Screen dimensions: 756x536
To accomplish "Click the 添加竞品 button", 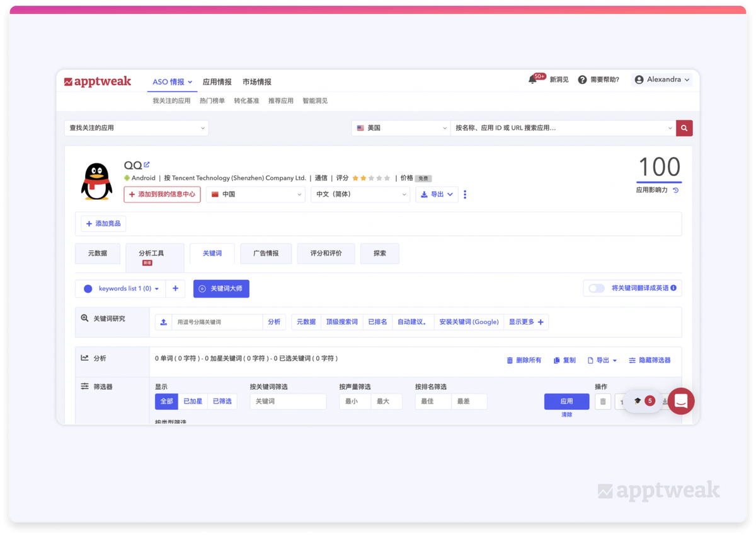I will 104,224.
